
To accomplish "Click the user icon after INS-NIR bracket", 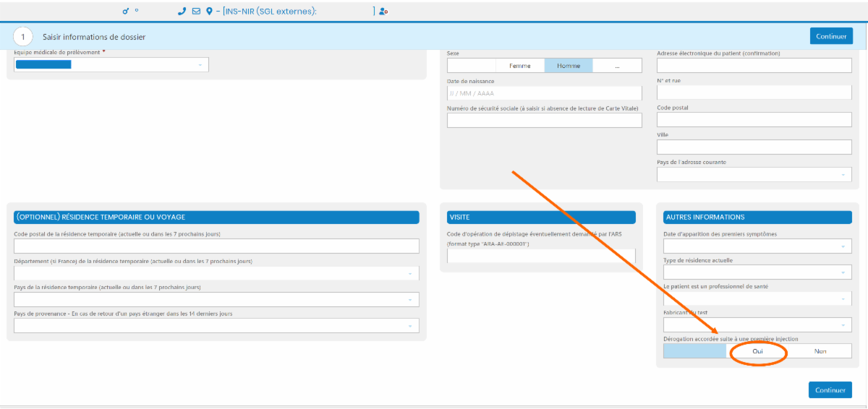I will [x=383, y=12].
